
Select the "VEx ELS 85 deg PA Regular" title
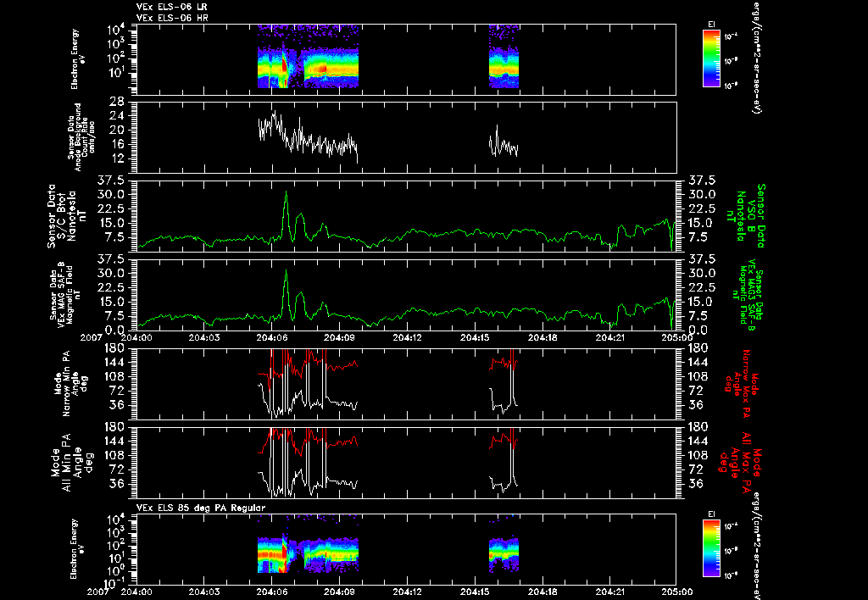tap(201, 508)
